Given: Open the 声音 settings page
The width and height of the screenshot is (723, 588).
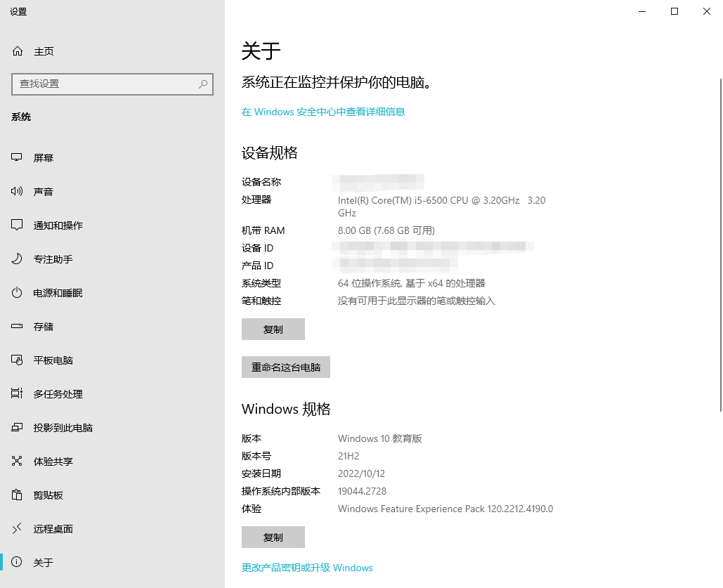Looking at the screenshot, I should pos(112,191).
